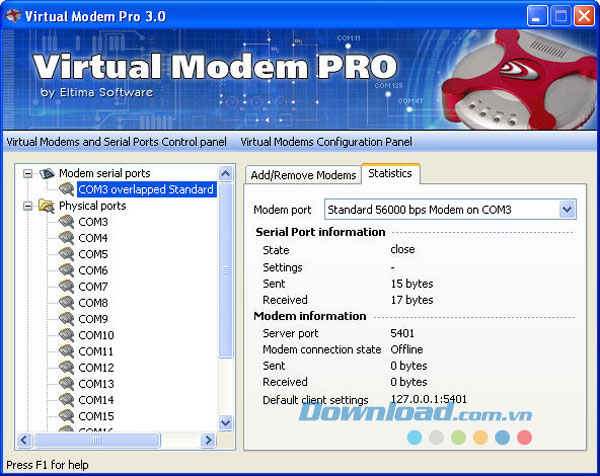The height and width of the screenshot is (476, 600).
Task: Select the Statistics tab
Action: click(x=390, y=174)
